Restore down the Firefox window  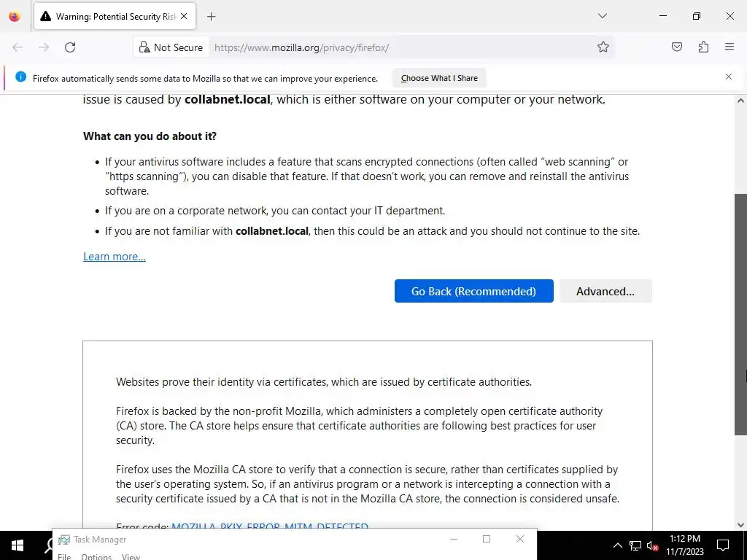(697, 16)
